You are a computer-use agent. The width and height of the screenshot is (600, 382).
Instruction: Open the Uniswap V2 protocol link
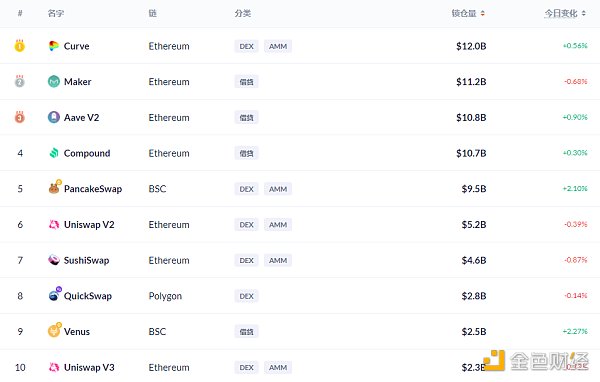89,224
